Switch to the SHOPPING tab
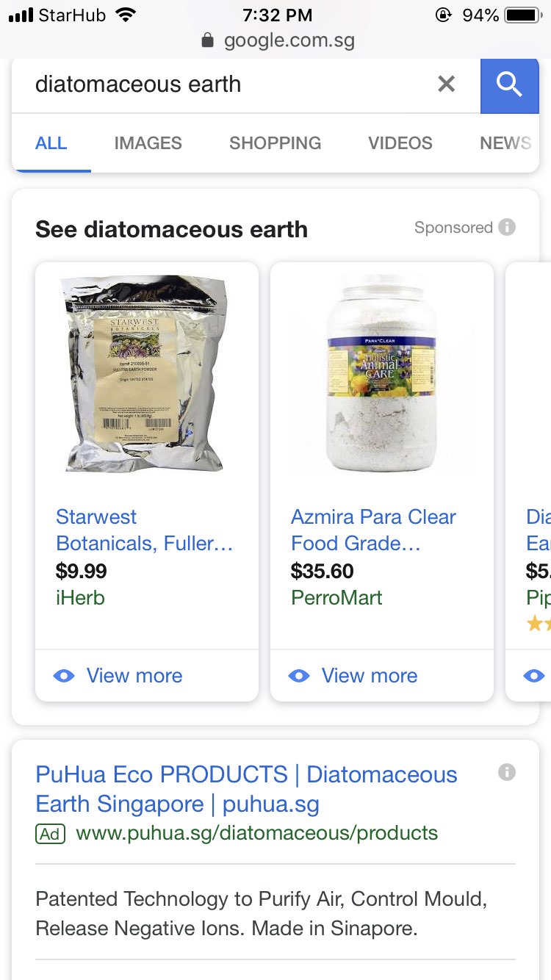 (275, 143)
